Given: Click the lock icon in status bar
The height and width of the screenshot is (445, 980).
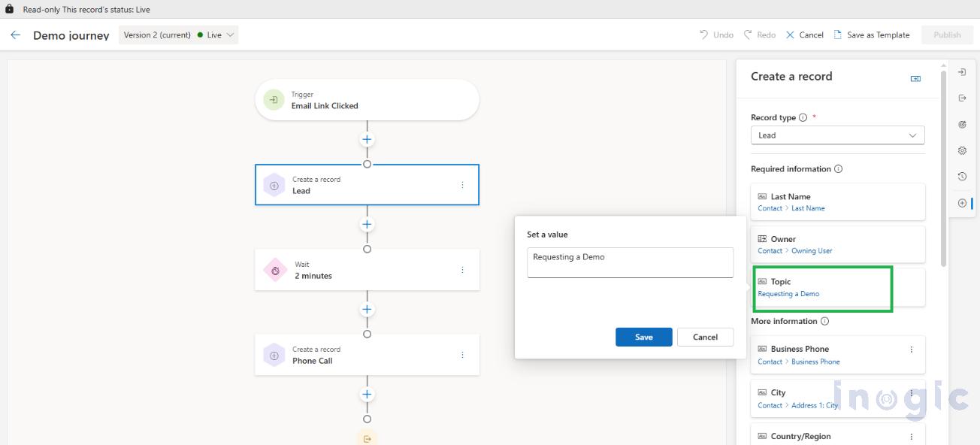Looking at the screenshot, I should (9, 10).
